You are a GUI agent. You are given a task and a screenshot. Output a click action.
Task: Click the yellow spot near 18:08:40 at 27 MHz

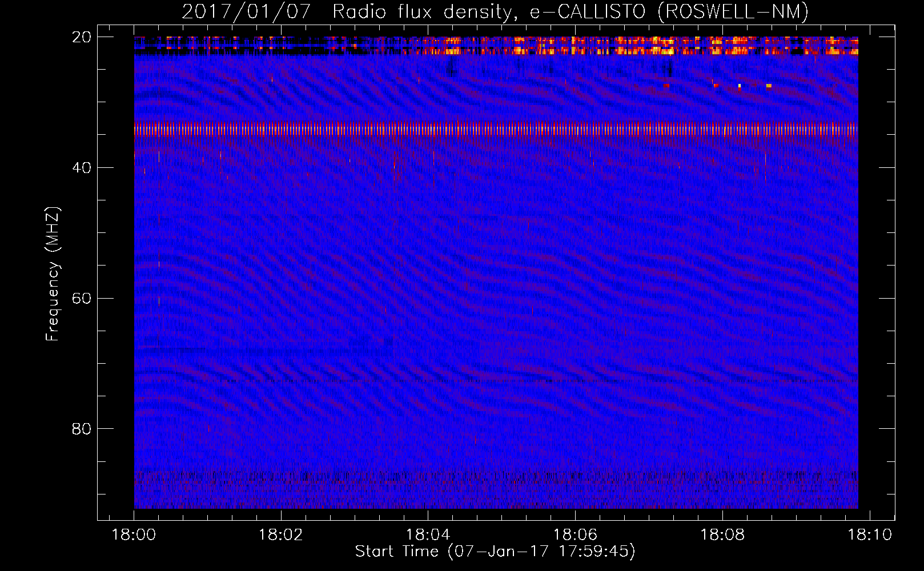point(769,86)
